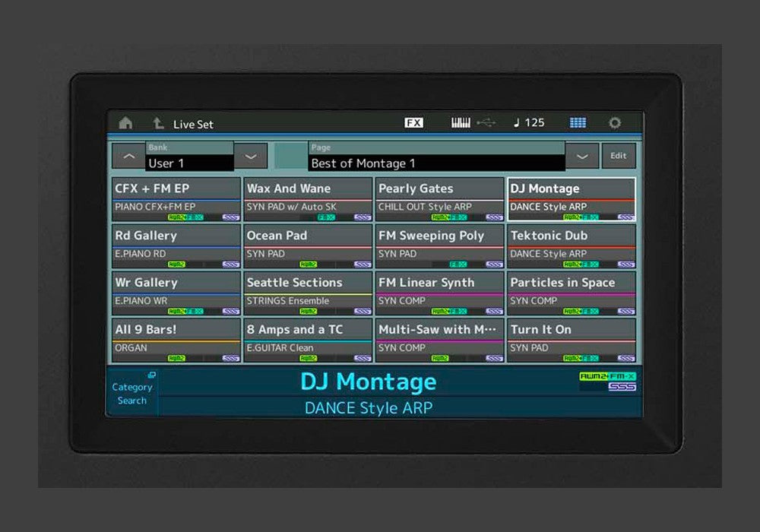Select the Wr Gallery slot
The height and width of the screenshot is (532, 760).
(176, 293)
